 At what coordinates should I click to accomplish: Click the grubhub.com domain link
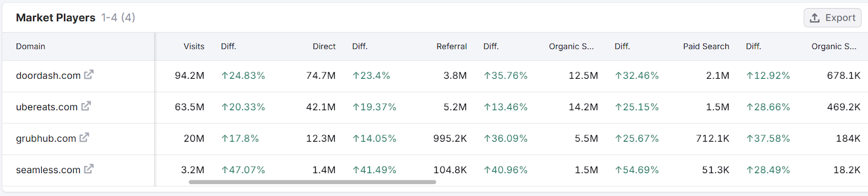[46, 138]
